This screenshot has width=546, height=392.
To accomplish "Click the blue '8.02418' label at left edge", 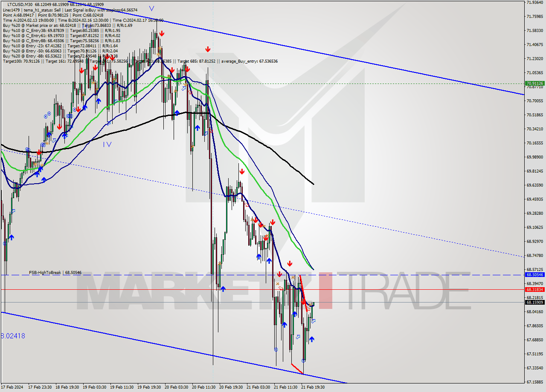I will (13, 336).
